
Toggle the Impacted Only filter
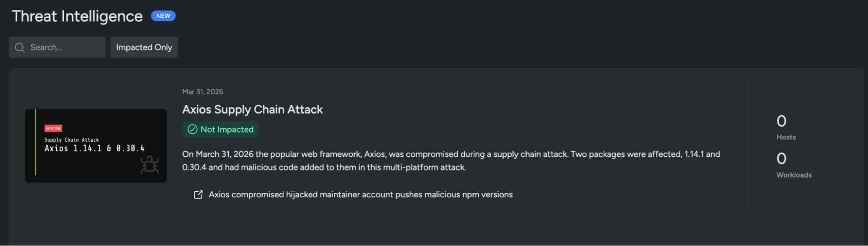(144, 47)
